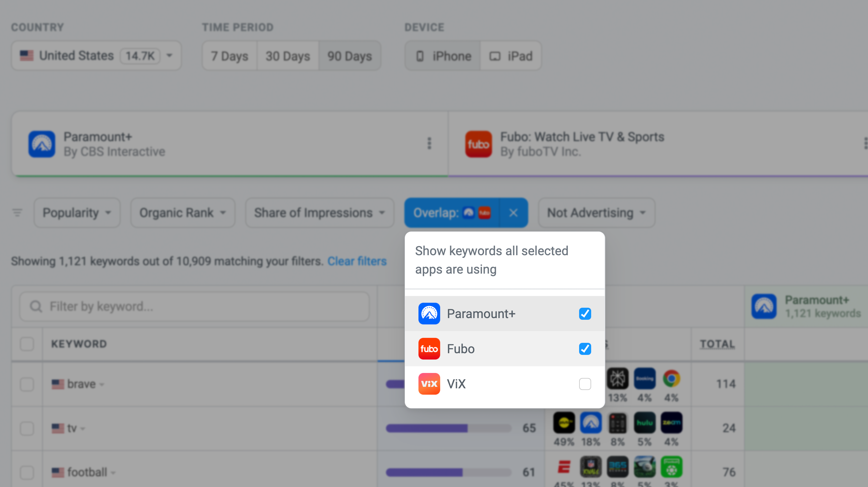The height and width of the screenshot is (487, 868).
Task: Open the Not Advertising filter dropdown
Action: click(597, 212)
